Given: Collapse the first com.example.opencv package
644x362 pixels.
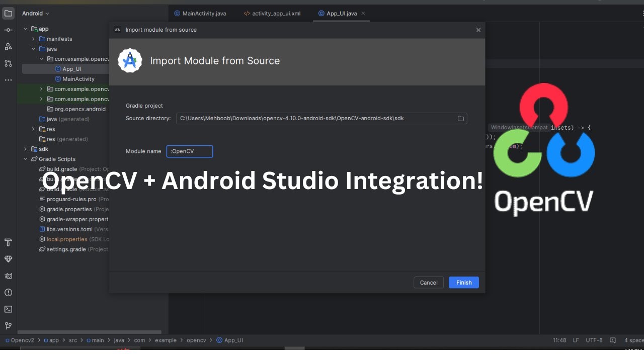Looking at the screenshot, I should click(x=42, y=59).
